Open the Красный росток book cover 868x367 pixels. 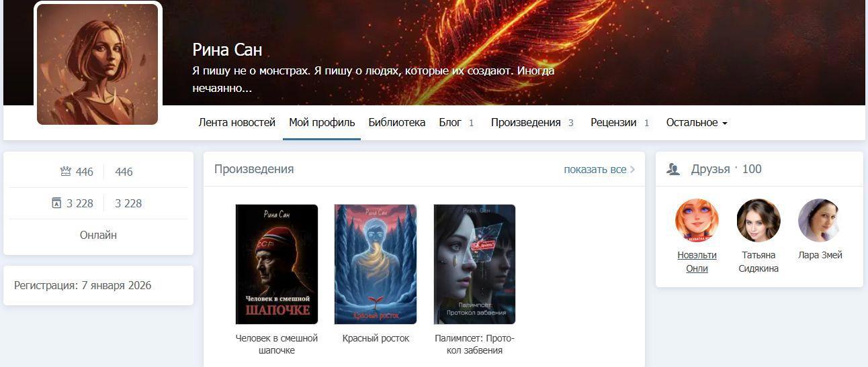[376, 264]
